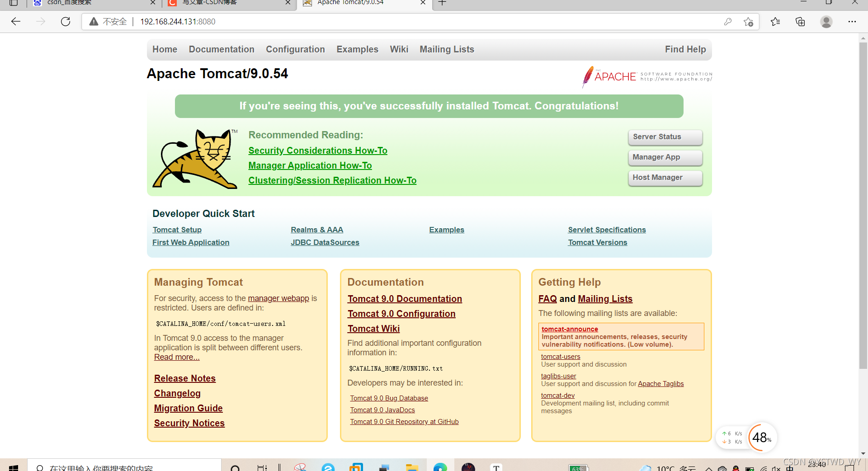Open Realms & AAA link
This screenshot has width=868, height=471.
pos(317,230)
